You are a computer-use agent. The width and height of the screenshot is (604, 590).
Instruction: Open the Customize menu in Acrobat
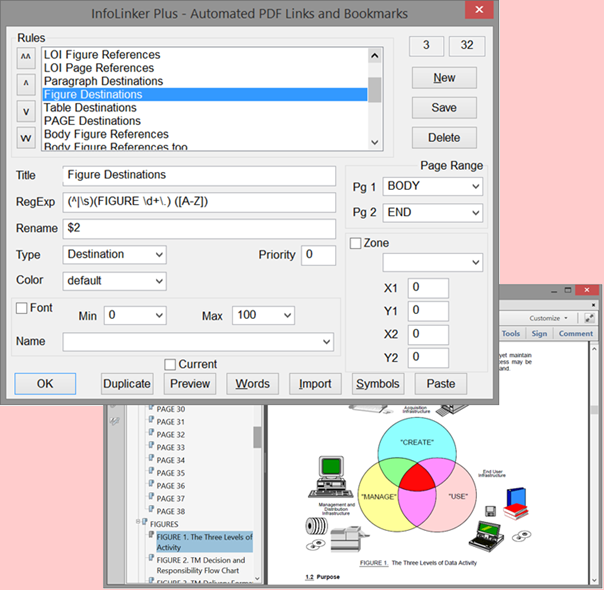[548, 318]
